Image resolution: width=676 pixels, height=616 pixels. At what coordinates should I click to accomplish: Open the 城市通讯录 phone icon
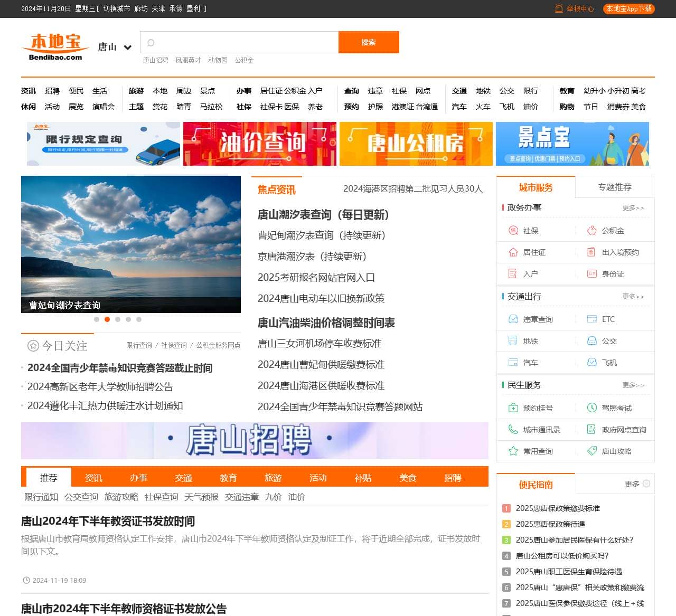click(513, 430)
